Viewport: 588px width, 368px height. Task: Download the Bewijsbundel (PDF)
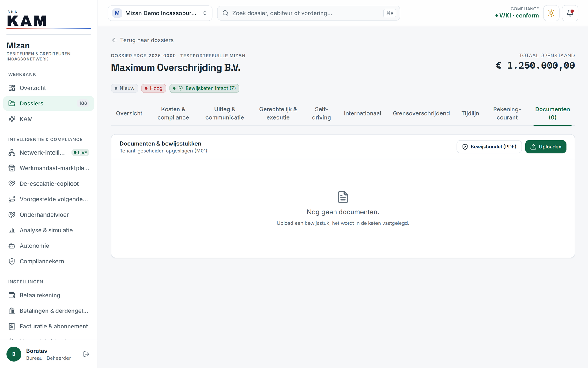[489, 147]
